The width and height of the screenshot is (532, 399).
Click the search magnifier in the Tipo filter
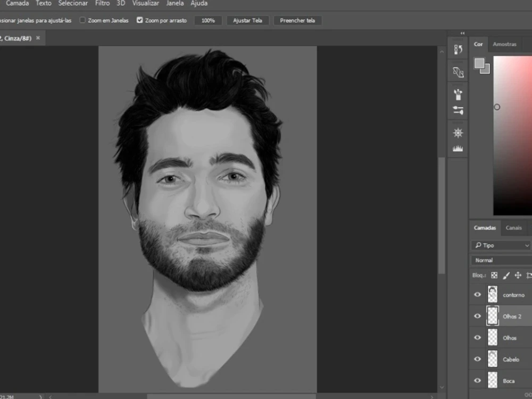click(478, 245)
